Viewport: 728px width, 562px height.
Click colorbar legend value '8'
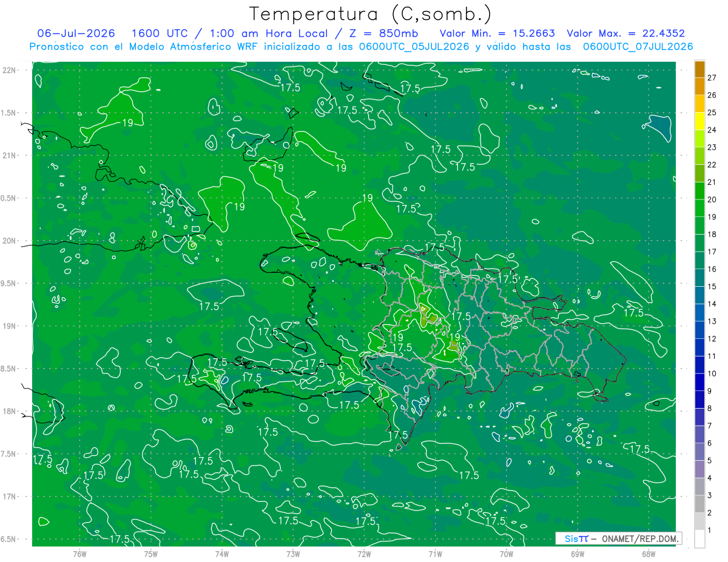(x=710, y=408)
